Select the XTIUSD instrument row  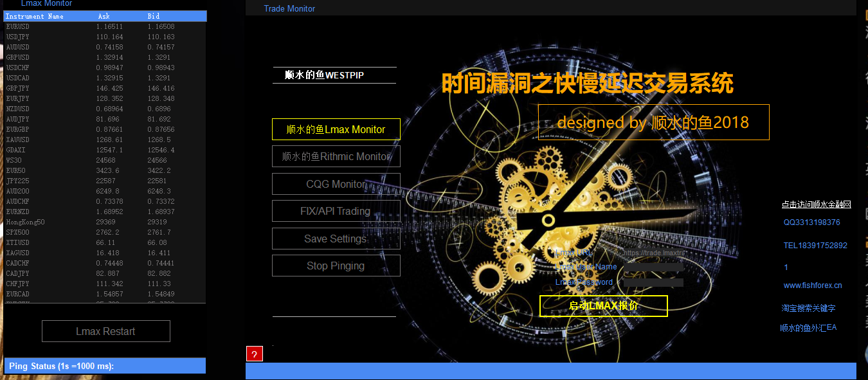105,242
